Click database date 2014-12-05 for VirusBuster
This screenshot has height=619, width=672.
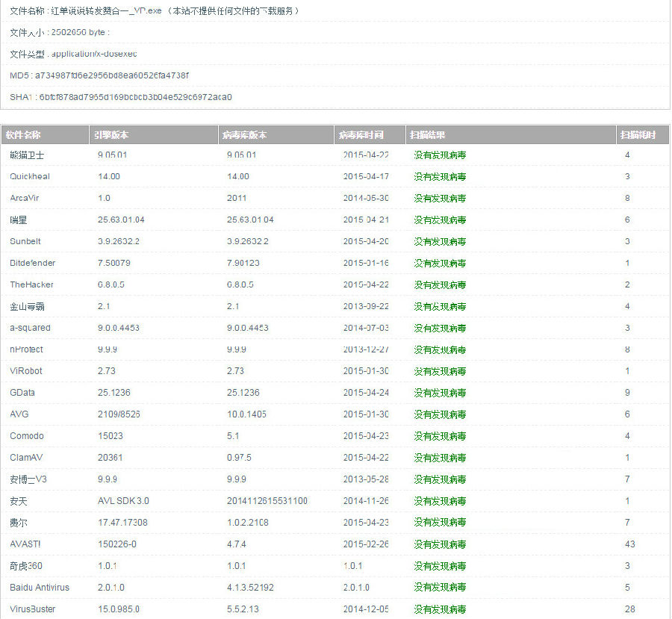point(366,609)
